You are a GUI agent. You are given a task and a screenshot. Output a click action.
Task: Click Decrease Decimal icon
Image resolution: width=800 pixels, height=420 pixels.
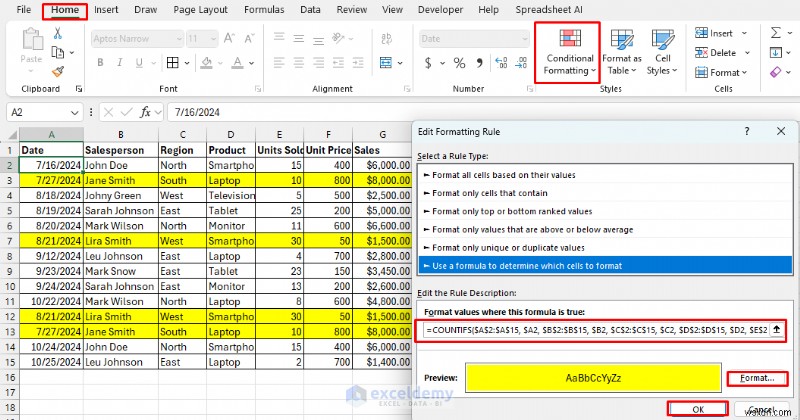tap(521, 63)
